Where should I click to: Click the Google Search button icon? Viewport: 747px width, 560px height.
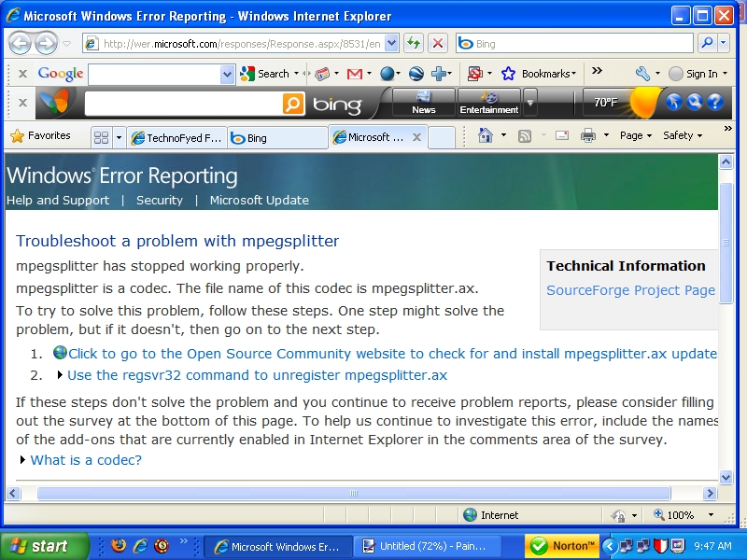click(x=247, y=74)
